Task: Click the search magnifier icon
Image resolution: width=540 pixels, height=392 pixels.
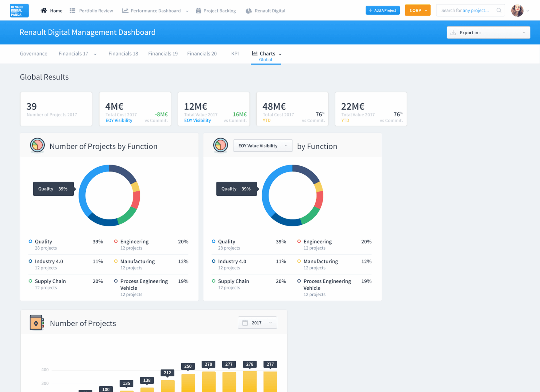Action: tap(499, 11)
